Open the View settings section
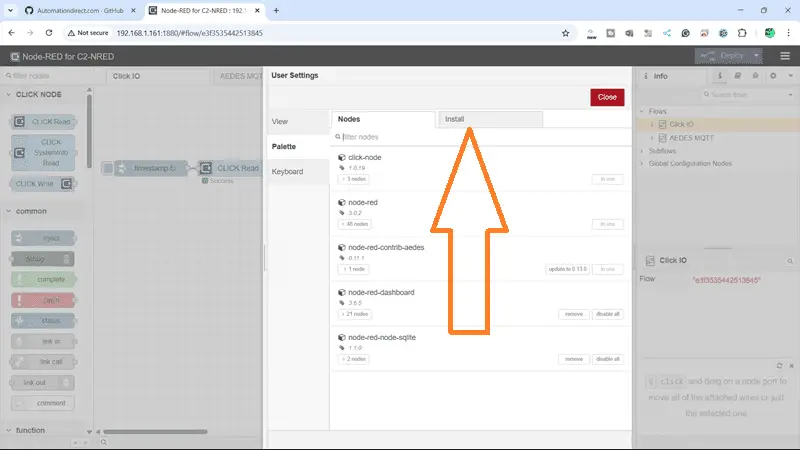800x450 pixels. [x=298, y=121]
